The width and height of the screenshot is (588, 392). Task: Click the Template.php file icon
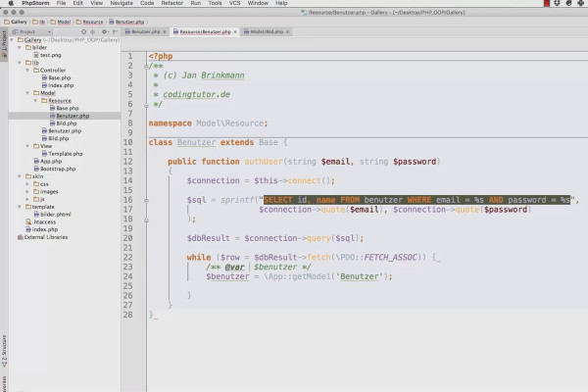pos(44,154)
